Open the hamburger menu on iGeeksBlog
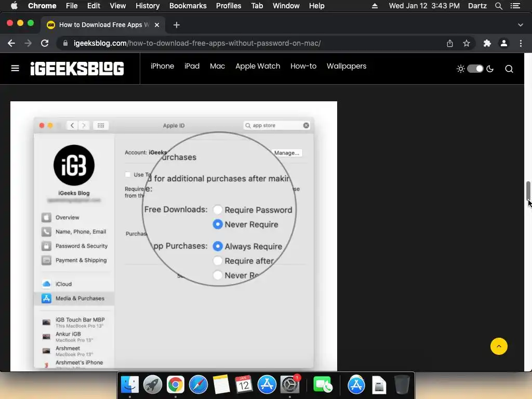This screenshot has height=399, width=532. coord(15,69)
